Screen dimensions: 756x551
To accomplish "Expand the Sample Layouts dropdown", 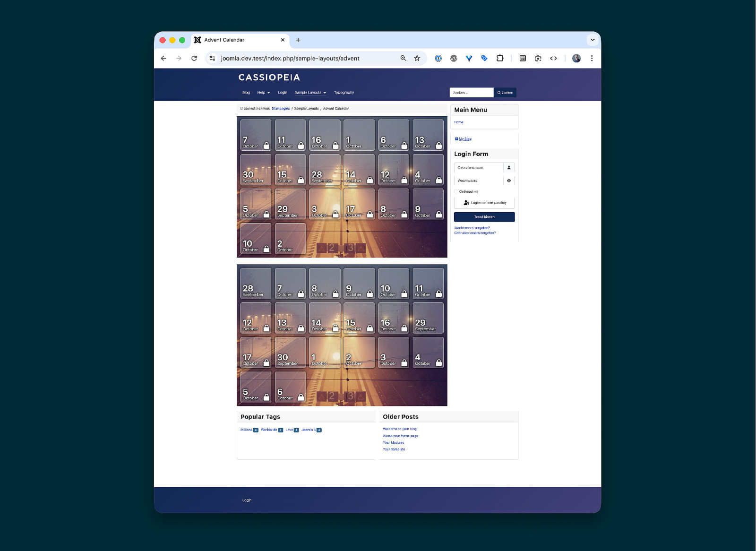I will coord(310,93).
